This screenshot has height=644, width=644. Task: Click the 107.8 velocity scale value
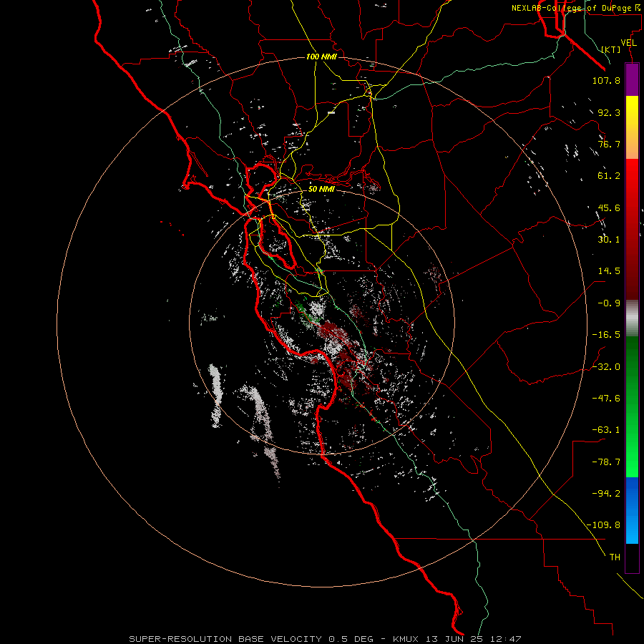(606, 80)
